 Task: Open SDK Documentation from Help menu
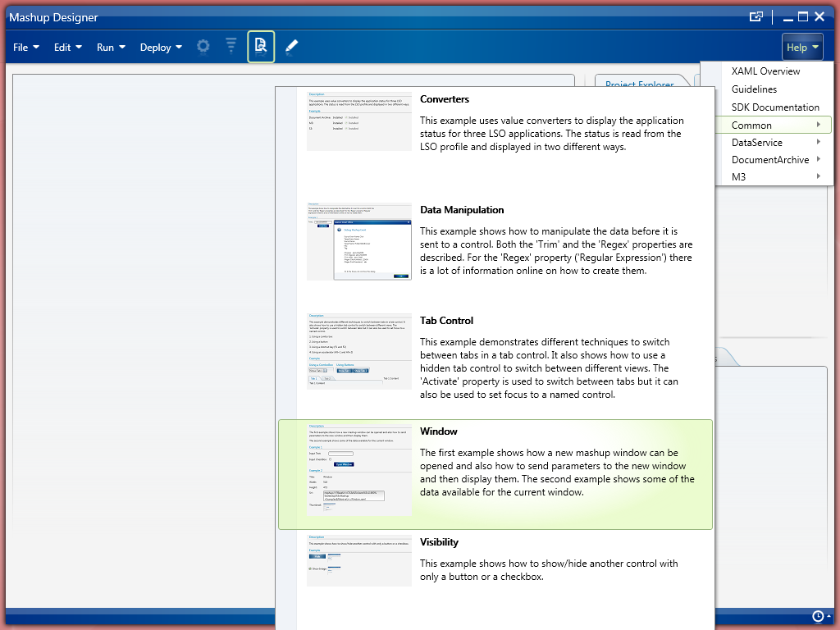click(x=775, y=107)
